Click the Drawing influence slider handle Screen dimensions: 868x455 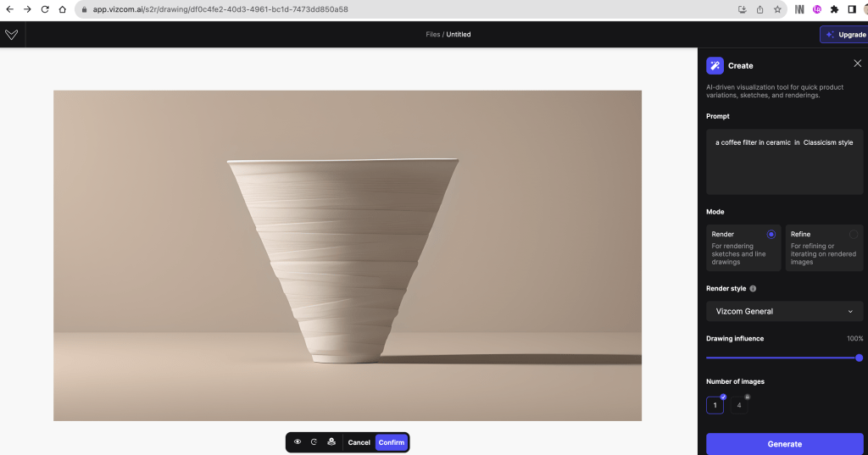click(859, 358)
